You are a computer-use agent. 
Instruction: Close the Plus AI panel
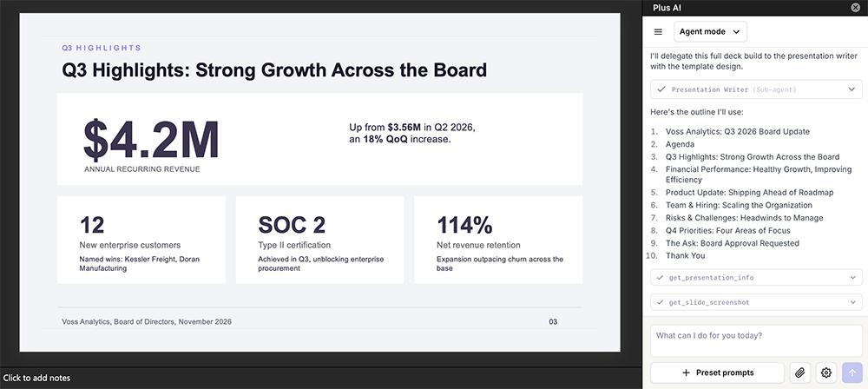tap(855, 7)
